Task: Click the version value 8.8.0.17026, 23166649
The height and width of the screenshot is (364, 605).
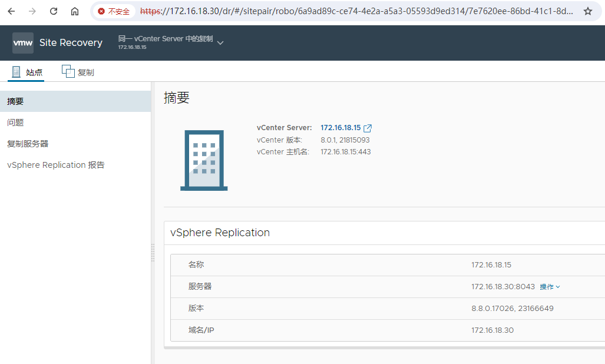Action: pos(513,309)
